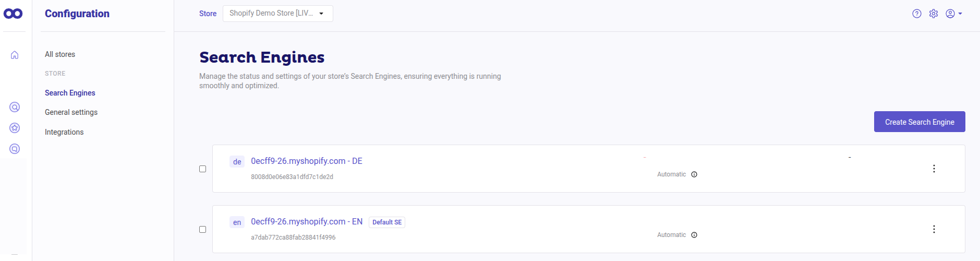Click info icon beside Automatic for EN engine
Screen dimensions: 980x261
coord(694,235)
